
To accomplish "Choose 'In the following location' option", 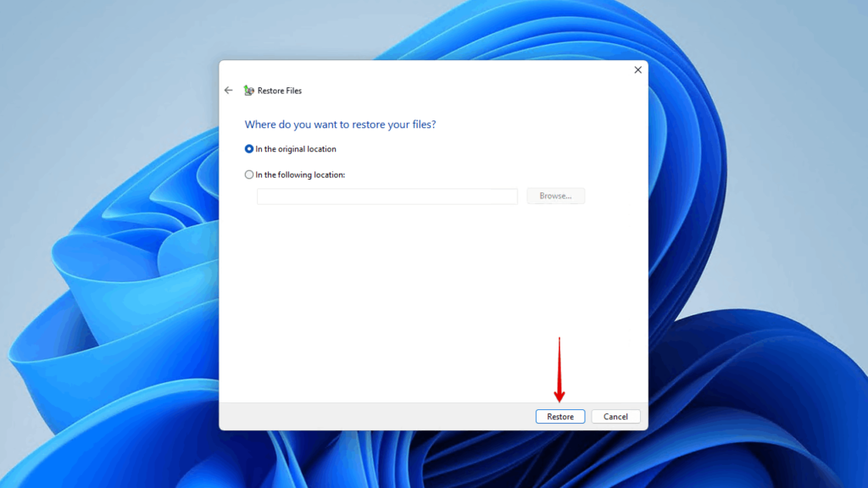I will tap(248, 175).
